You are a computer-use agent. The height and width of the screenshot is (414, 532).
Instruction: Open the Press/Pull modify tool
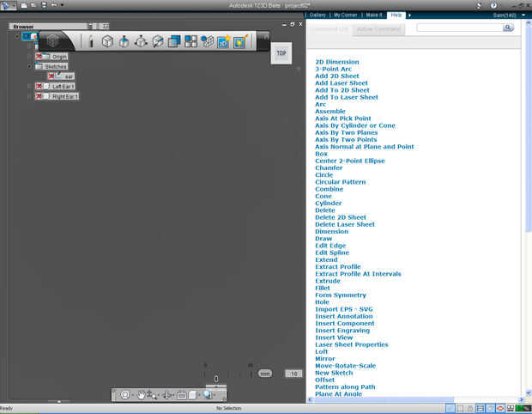(124, 41)
